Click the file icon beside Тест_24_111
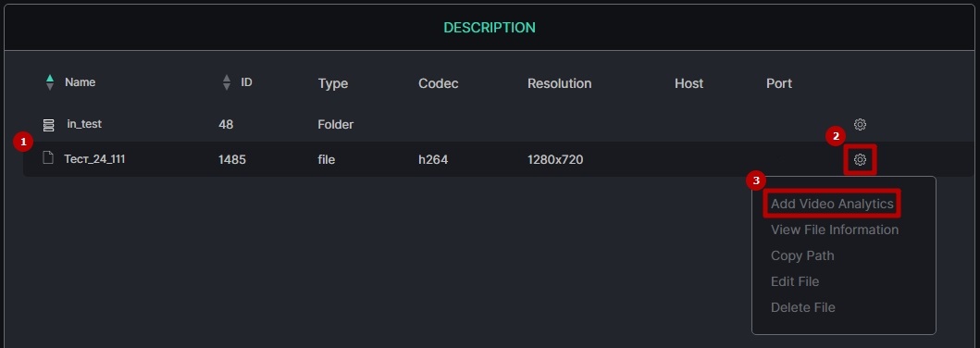980x348 pixels. pyautogui.click(x=48, y=157)
